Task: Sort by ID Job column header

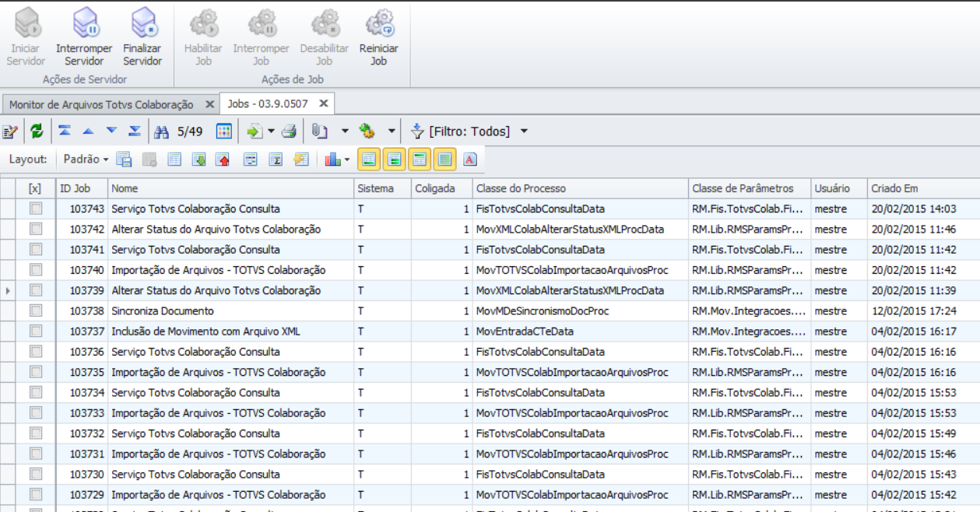Action: point(82,188)
